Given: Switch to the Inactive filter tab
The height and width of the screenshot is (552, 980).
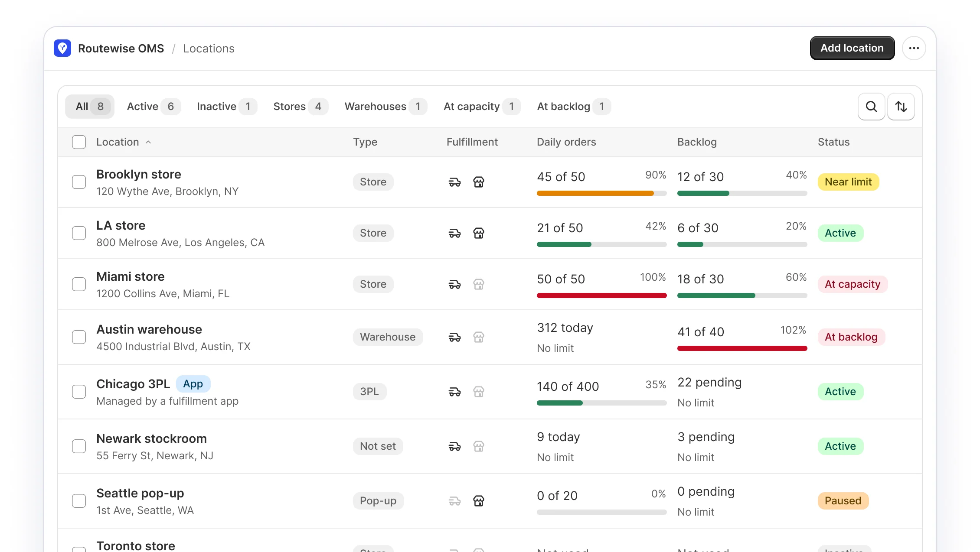Looking at the screenshot, I should point(227,107).
